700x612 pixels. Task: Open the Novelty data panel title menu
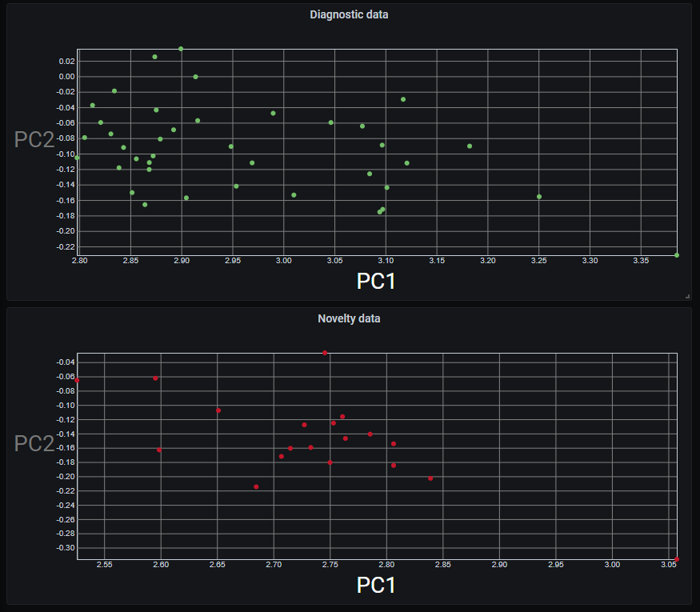coord(349,318)
